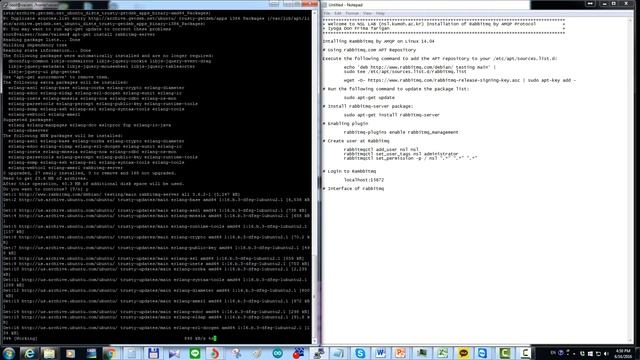Open File Explorer folder icon on taskbar

point(49,353)
